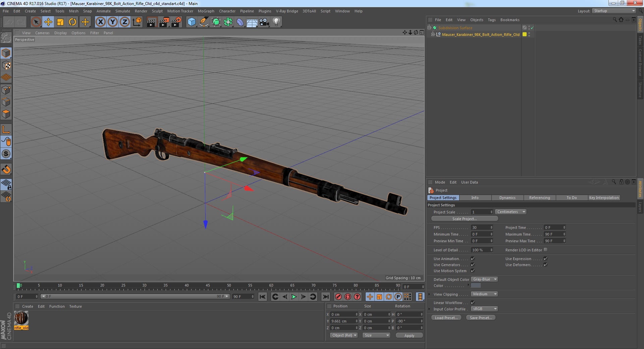The image size is (644, 349).
Task: Toggle Subdivision Surface enable checkmark
Action: click(x=532, y=28)
